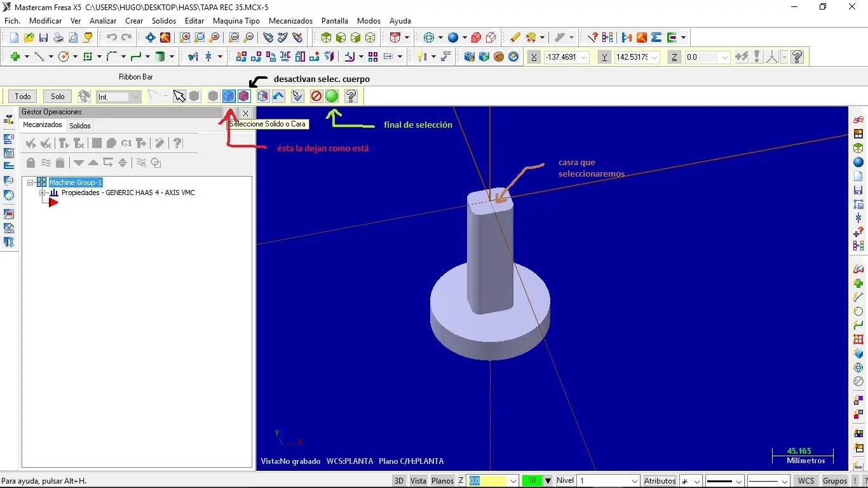
Task: Open the line style dropdown in status bar
Action: tap(738, 480)
